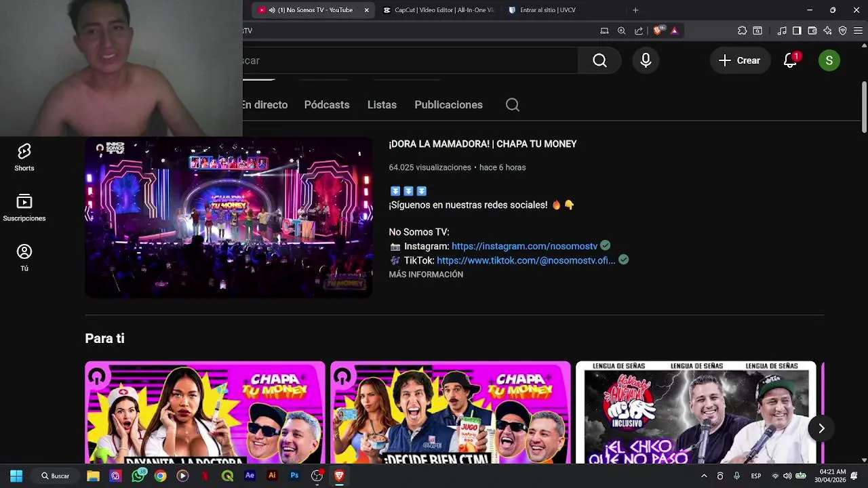Show hidden system tray icons
The width and height of the screenshot is (868, 488).
(704, 476)
